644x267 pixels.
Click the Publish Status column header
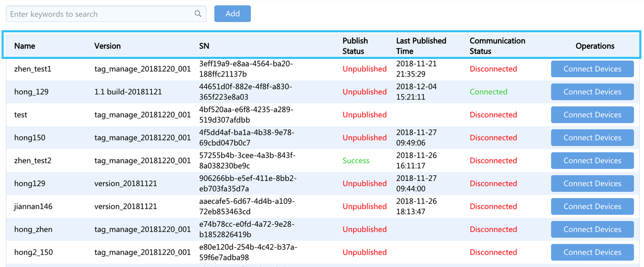(355, 46)
